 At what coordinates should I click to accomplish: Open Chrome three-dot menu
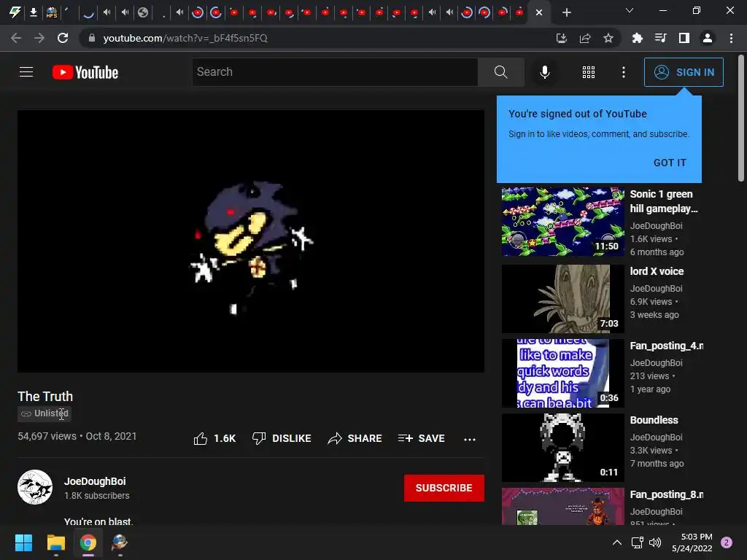coord(731,38)
